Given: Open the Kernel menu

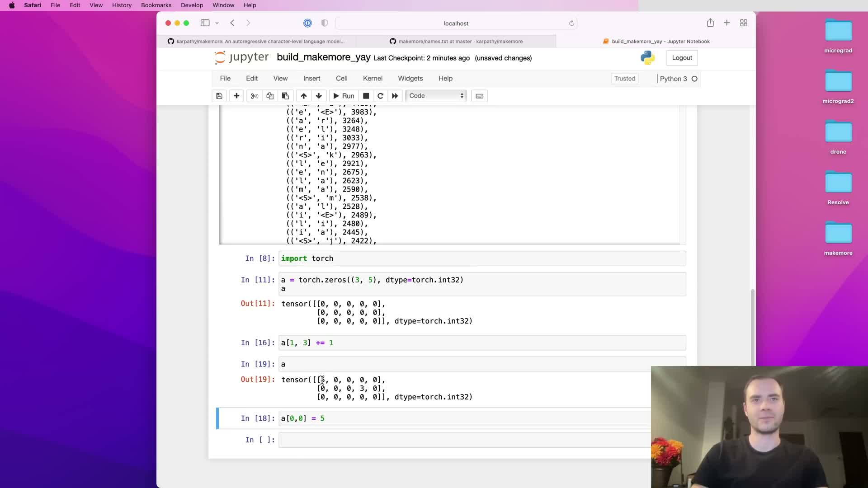Looking at the screenshot, I should pos(373,79).
